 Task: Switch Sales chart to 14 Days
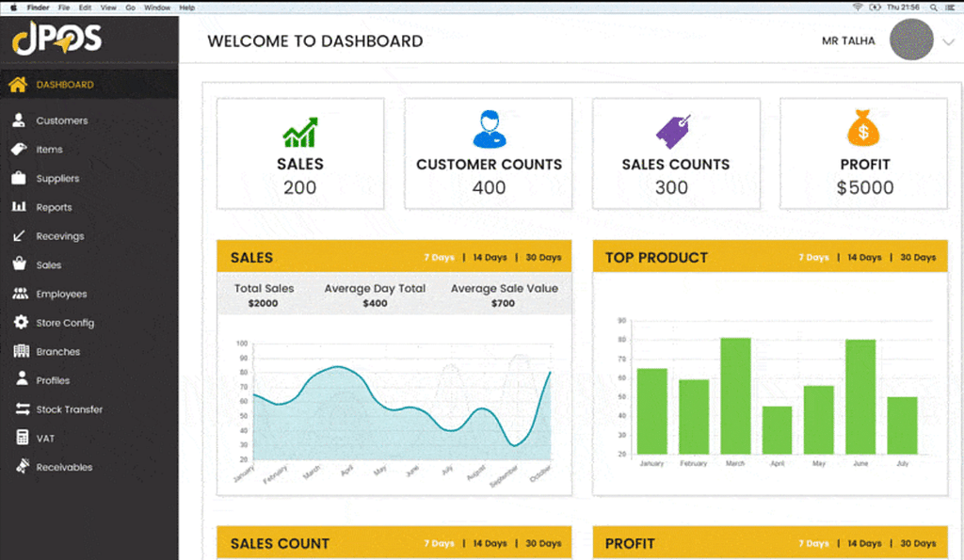(490, 258)
